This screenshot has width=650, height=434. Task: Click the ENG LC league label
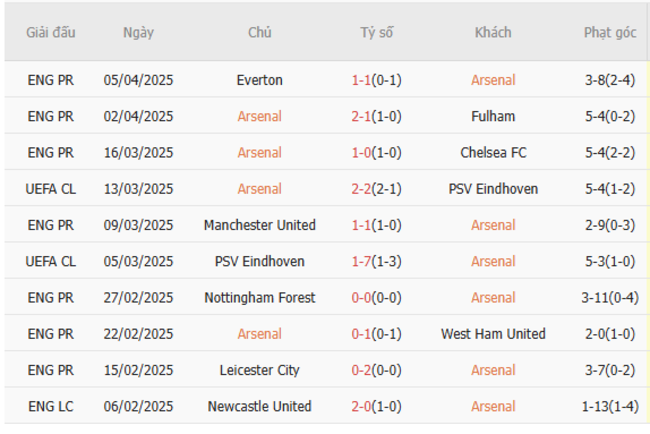tap(51, 406)
